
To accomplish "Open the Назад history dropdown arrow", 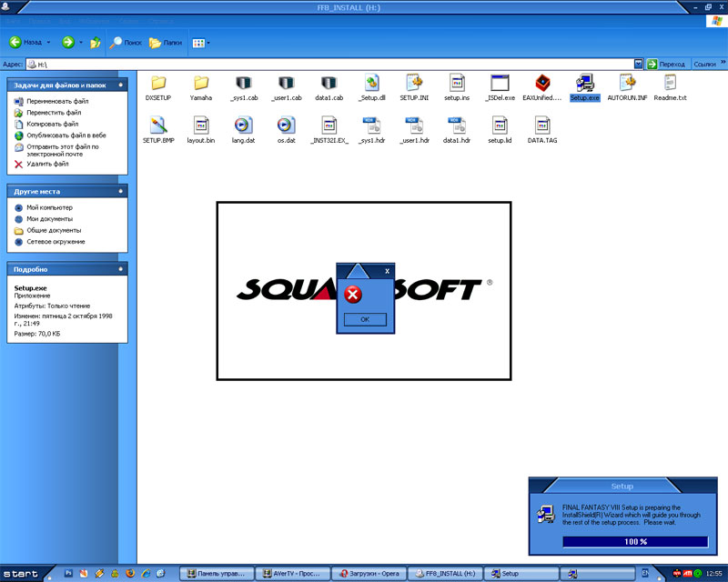I will coord(48,42).
